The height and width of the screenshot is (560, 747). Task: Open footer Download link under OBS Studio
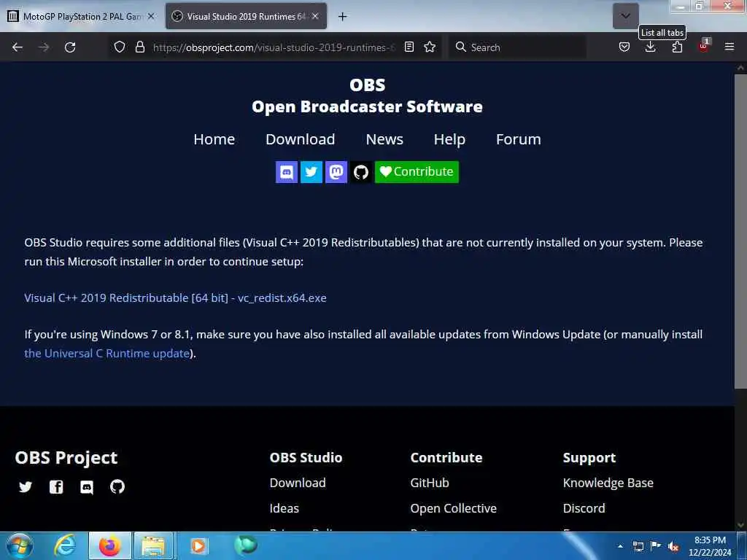[298, 483]
